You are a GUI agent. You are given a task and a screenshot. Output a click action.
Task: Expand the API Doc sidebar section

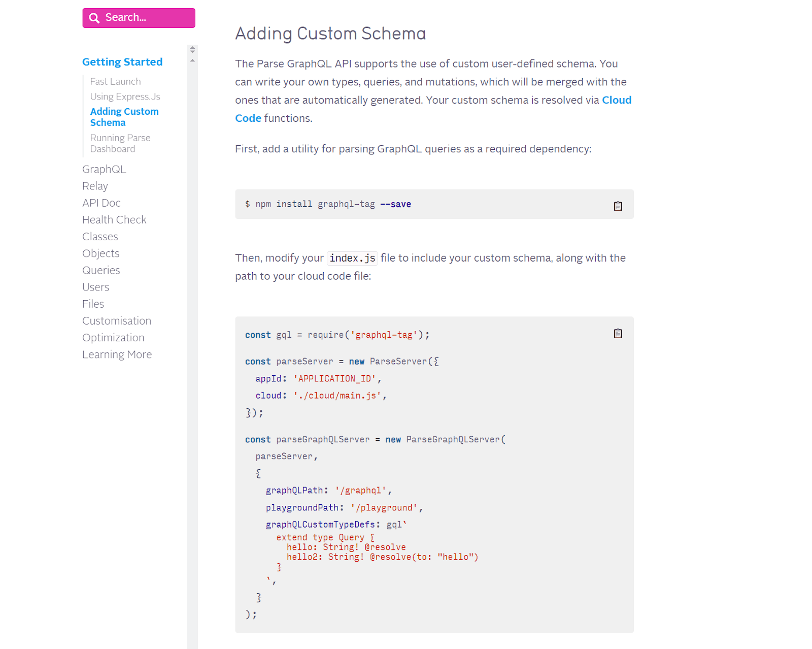(x=101, y=203)
